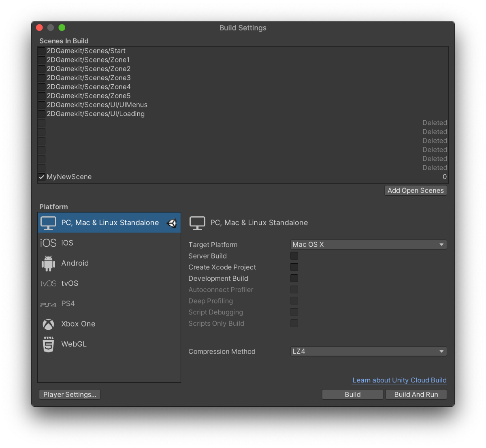
Task: Select the tvOS platform entry
Action: [109, 283]
